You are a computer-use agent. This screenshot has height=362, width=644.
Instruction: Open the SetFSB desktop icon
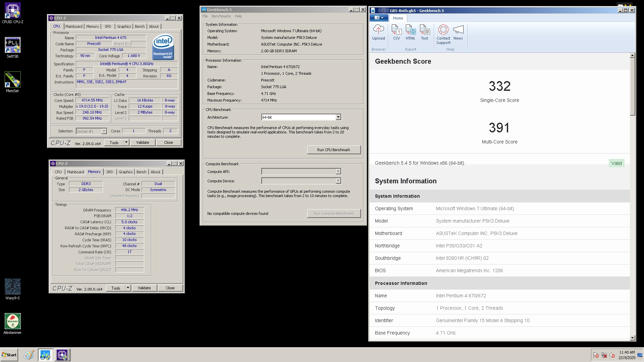click(x=12, y=48)
